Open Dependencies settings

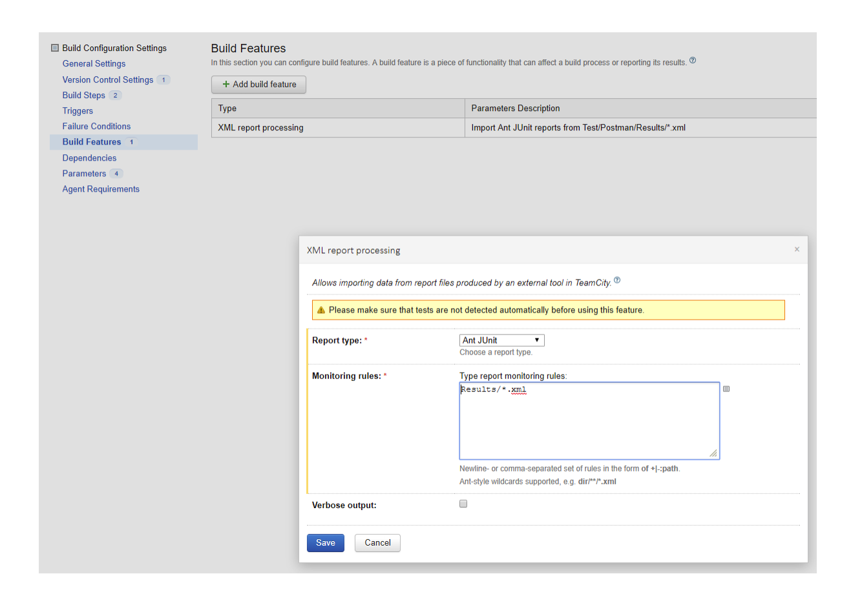tap(89, 158)
